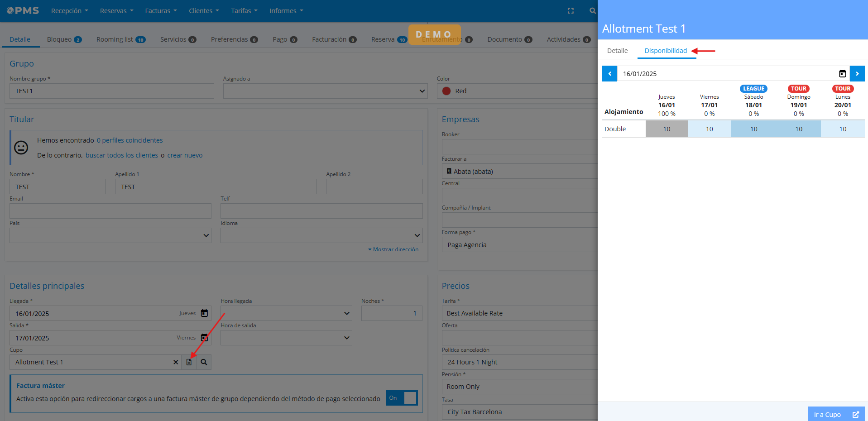Screen dimensions: 868x421
Task: Clear the Cupo field with X icon
Action: (176, 362)
